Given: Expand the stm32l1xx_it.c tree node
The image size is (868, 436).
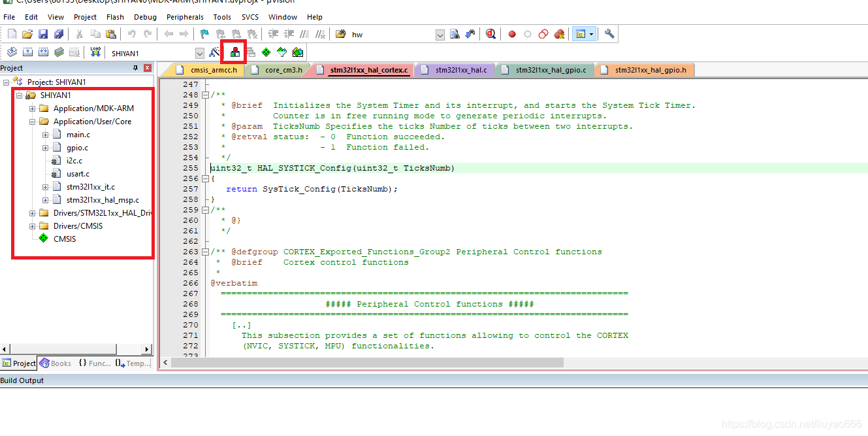Looking at the screenshot, I should pos(46,187).
